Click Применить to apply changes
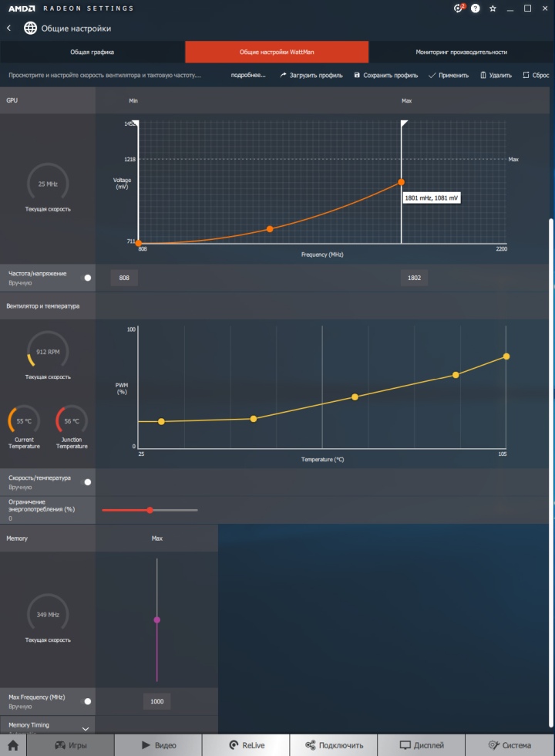Screen dimensions: 555x756 (449, 76)
